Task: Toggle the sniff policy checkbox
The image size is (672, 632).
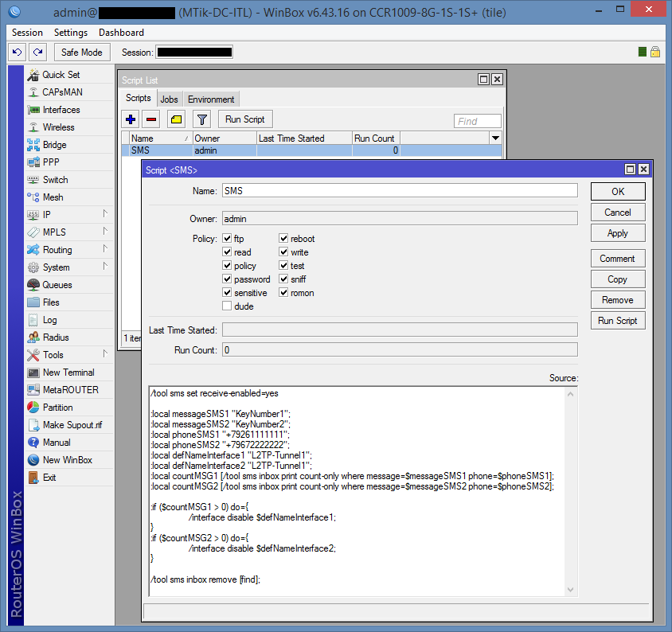Action: [283, 279]
